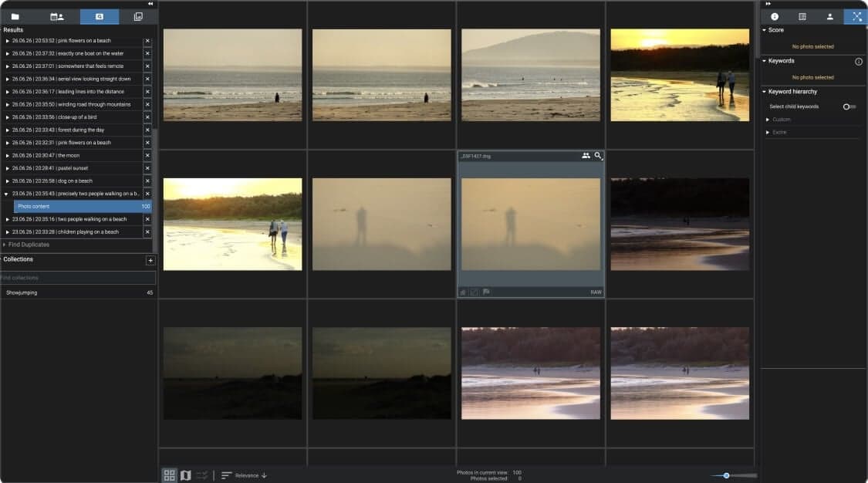Select the keyword hierarchy network tab

pyautogui.click(x=856, y=17)
